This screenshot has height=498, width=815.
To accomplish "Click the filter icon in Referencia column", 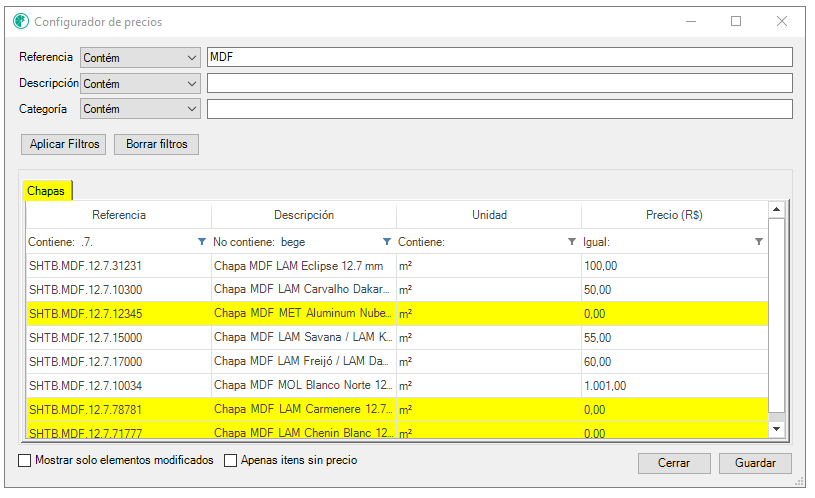I will point(202,242).
